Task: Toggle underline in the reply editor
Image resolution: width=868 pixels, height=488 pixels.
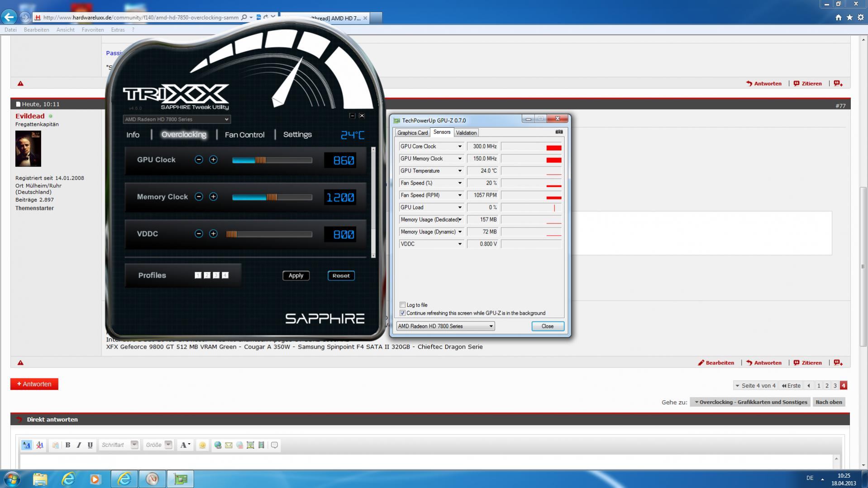Action: pyautogui.click(x=90, y=445)
